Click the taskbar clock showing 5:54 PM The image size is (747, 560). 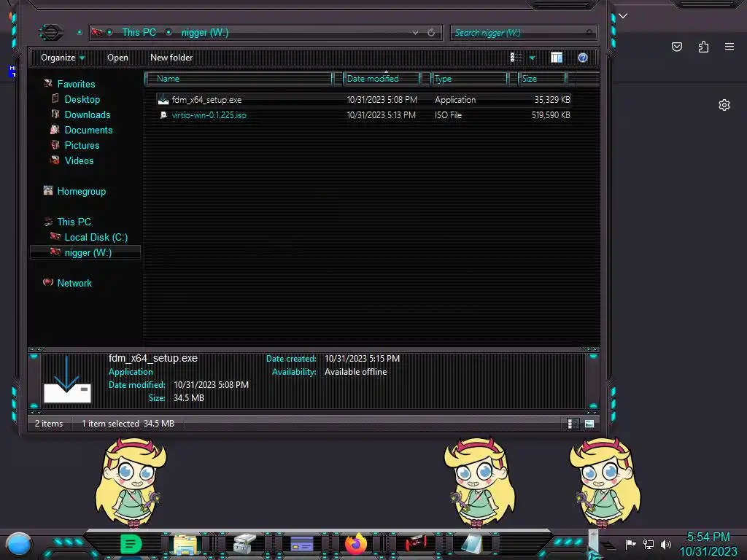tap(708, 544)
